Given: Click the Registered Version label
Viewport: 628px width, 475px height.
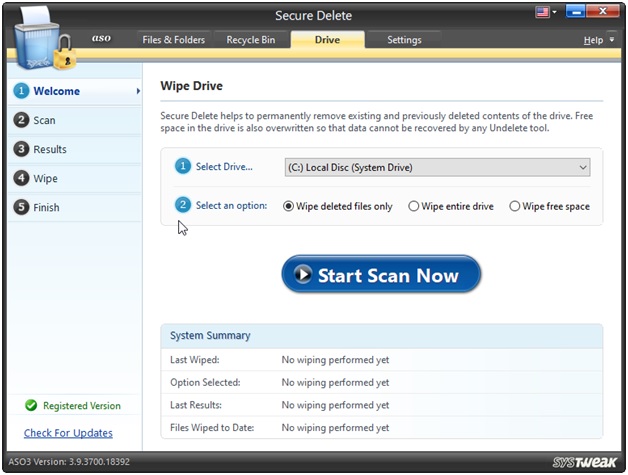Looking at the screenshot, I should (82, 406).
